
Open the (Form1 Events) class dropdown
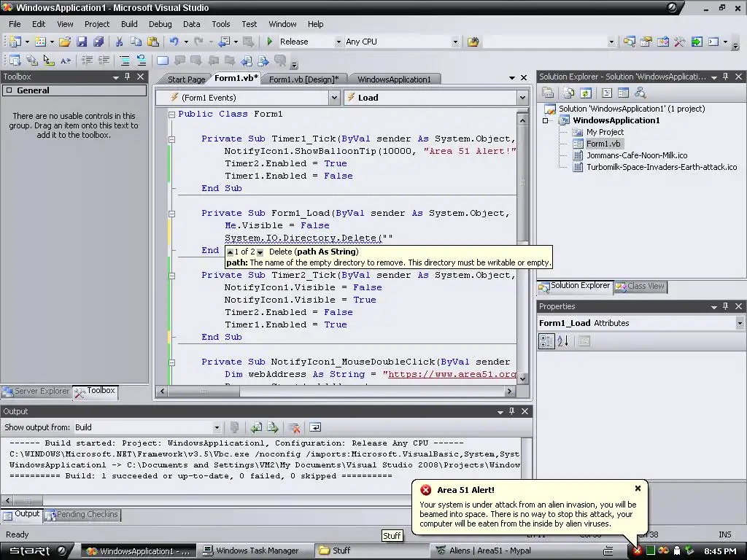click(334, 98)
